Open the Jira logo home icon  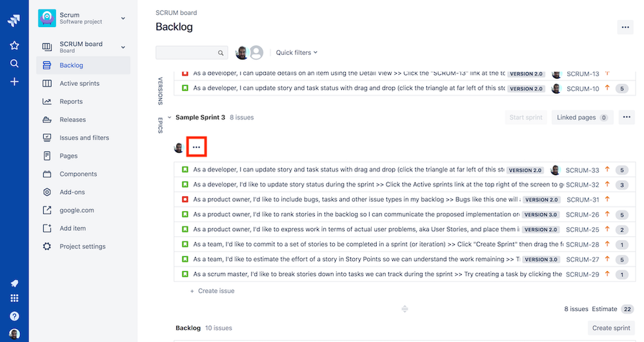[x=14, y=20]
